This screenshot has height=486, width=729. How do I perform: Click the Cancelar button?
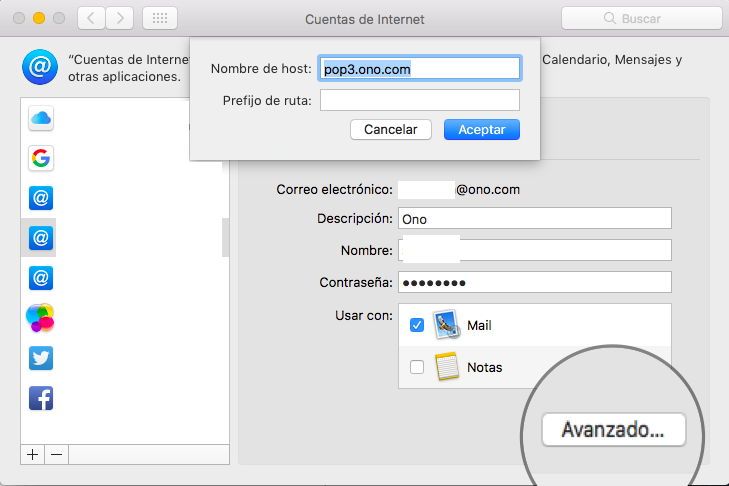(391, 129)
